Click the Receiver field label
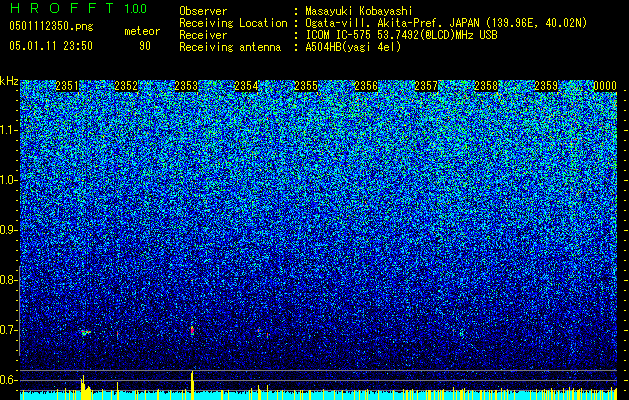 point(203,35)
